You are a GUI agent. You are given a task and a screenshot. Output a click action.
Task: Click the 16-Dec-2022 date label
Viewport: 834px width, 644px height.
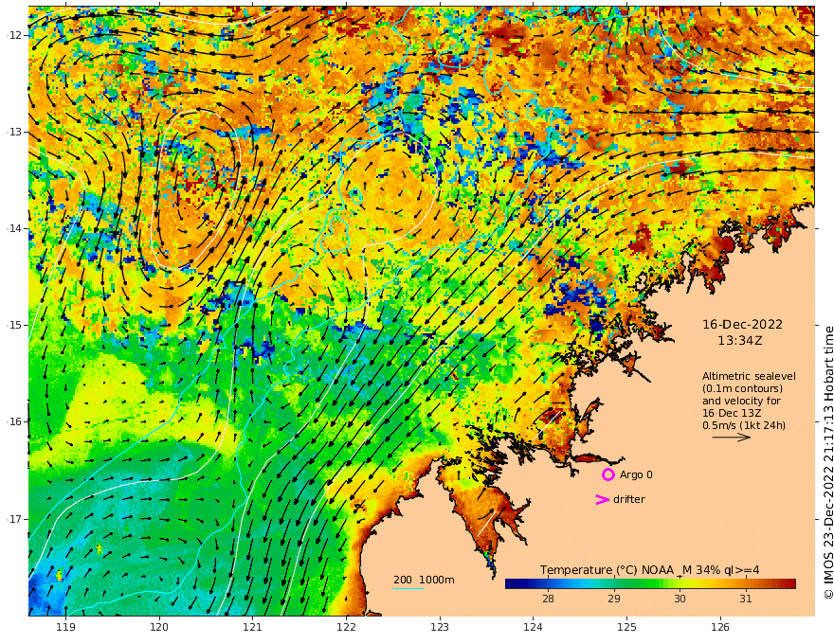coord(742,324)
